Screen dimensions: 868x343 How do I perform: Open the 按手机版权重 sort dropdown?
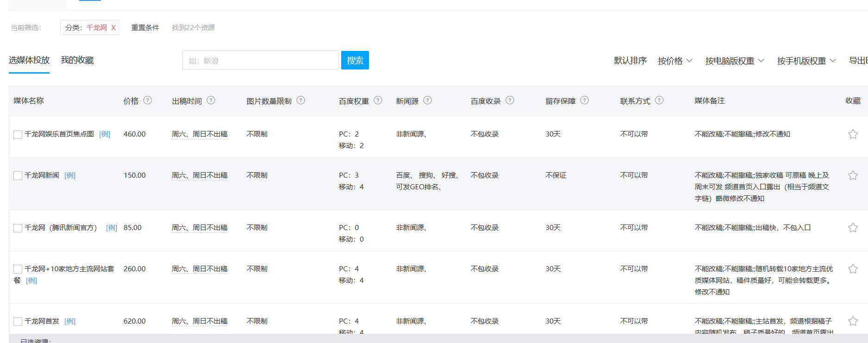point(806,61)
